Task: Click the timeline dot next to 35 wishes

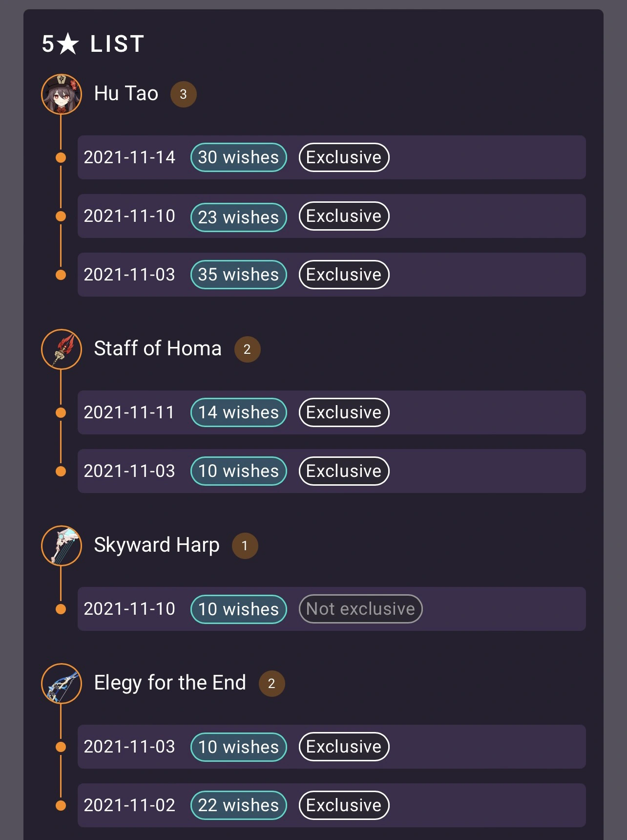Action: tap(61, 275)
